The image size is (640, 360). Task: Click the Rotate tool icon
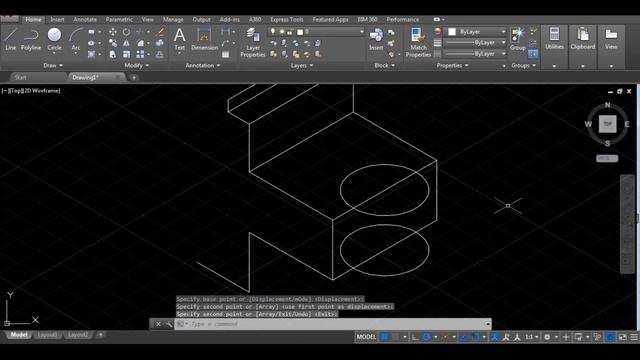point(127,32)
